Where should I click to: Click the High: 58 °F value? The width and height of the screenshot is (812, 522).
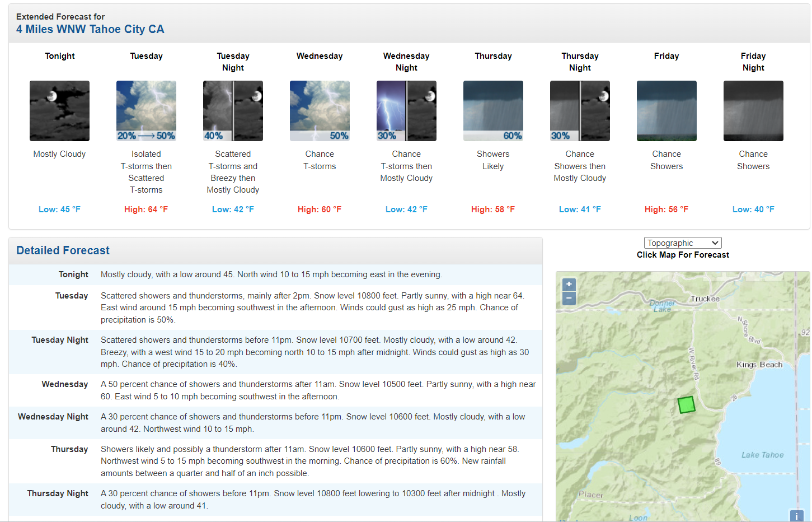click(493, 209)
